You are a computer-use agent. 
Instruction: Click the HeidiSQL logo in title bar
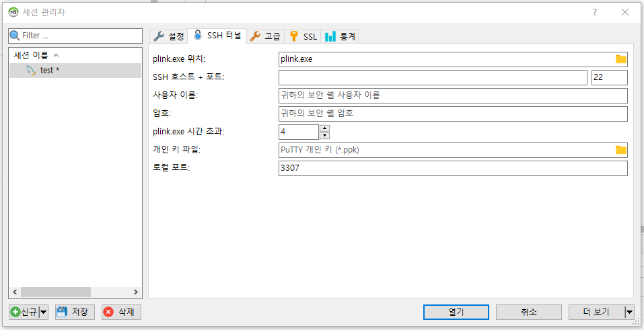13,12
